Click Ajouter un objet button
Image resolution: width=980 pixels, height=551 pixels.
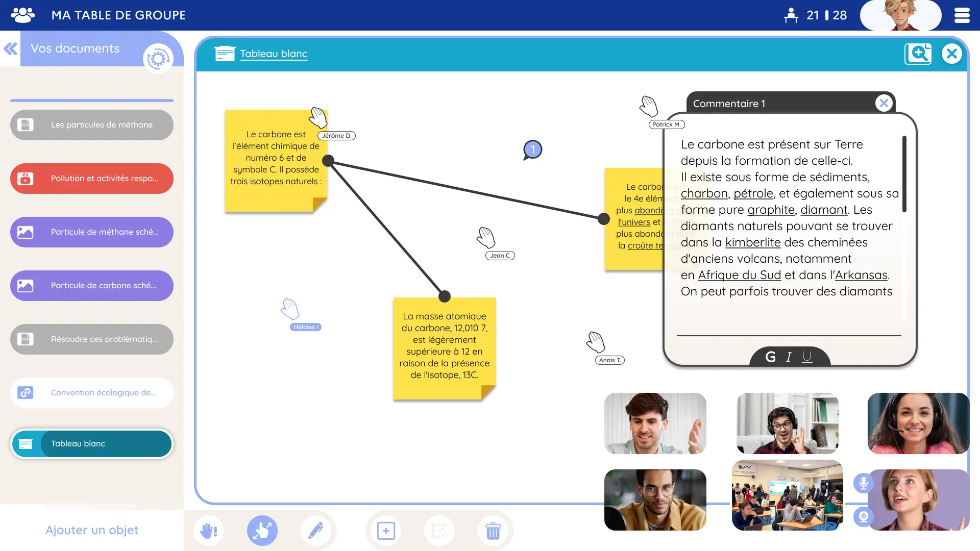[x=92, y=530]
